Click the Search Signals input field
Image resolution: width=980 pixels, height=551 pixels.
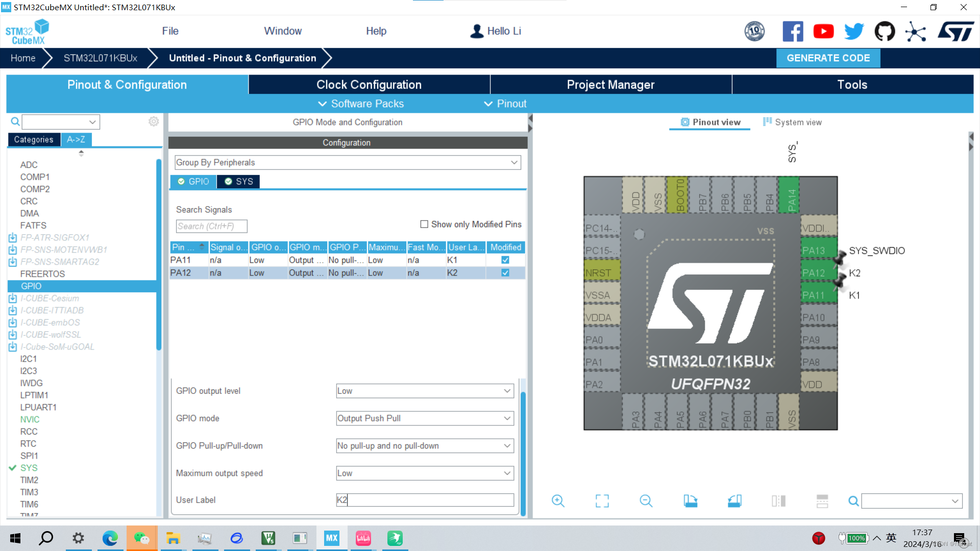(211, 227)
